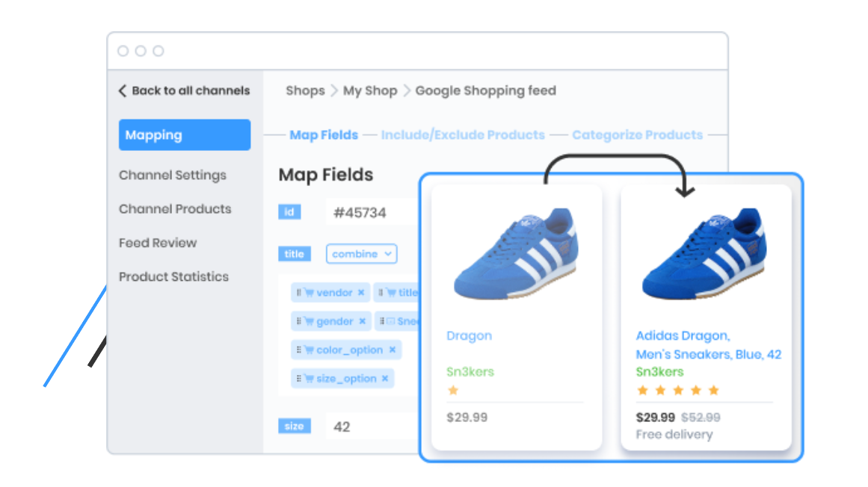Viewport: 868px width, 487px height.
Task: Go to the Categorize Products step
Action: [x=637, y=135]
